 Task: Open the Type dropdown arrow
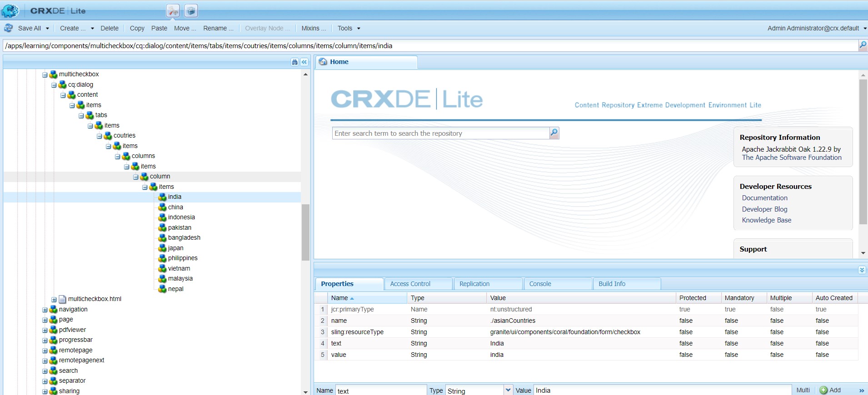point(508,390)
